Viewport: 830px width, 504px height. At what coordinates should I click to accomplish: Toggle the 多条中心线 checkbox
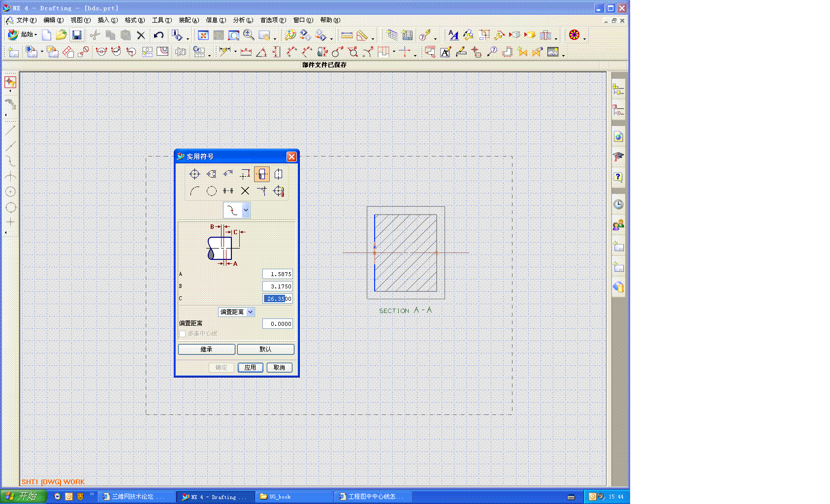183,334
